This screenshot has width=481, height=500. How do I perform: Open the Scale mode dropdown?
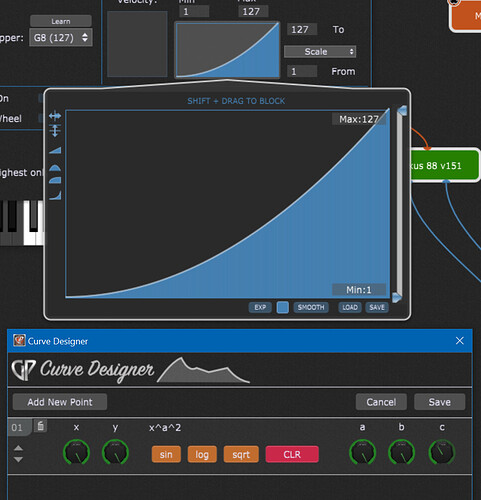click(320, 52)
